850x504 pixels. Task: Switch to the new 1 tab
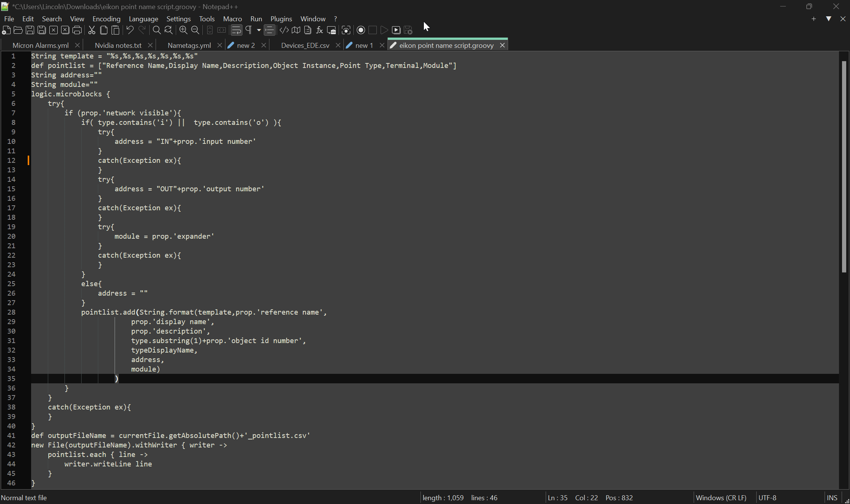[x=364, y=45]
